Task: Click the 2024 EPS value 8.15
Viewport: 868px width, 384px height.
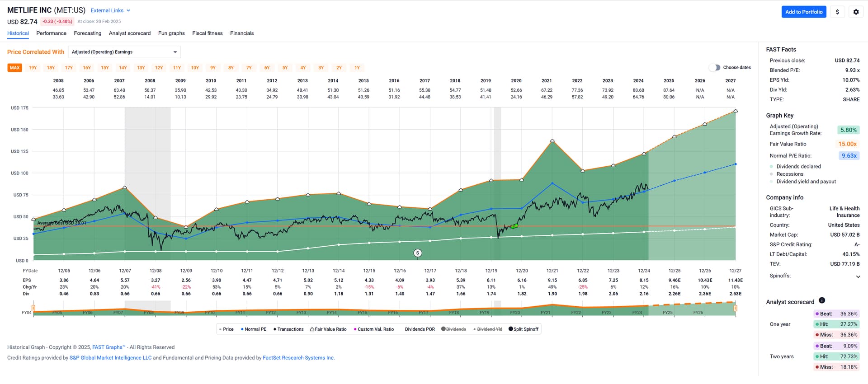Action: 644,281
